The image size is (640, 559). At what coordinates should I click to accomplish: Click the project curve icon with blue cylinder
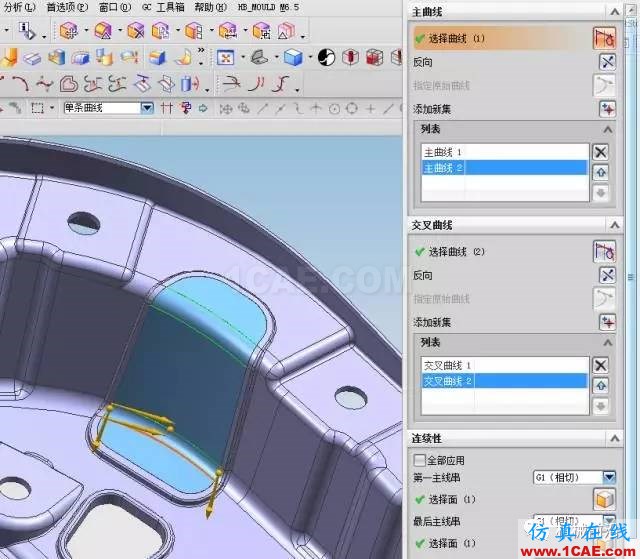click(x=190, y=84)
